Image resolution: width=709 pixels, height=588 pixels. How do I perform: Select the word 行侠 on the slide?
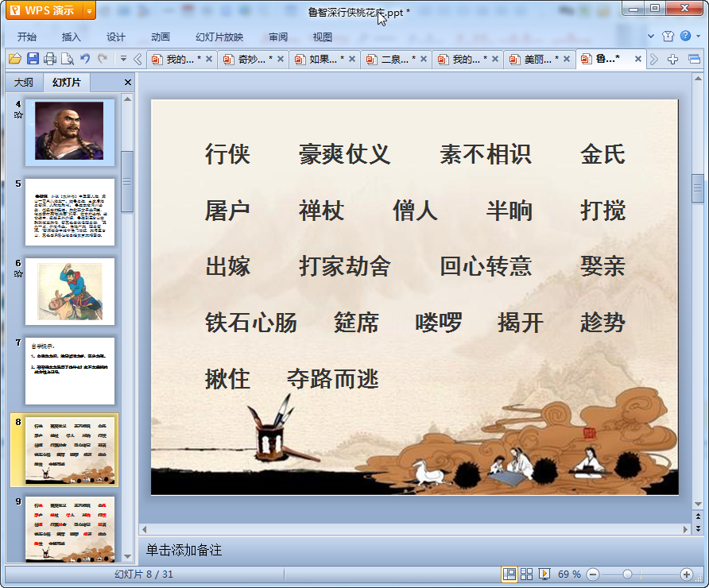click(x=227, y=153)
